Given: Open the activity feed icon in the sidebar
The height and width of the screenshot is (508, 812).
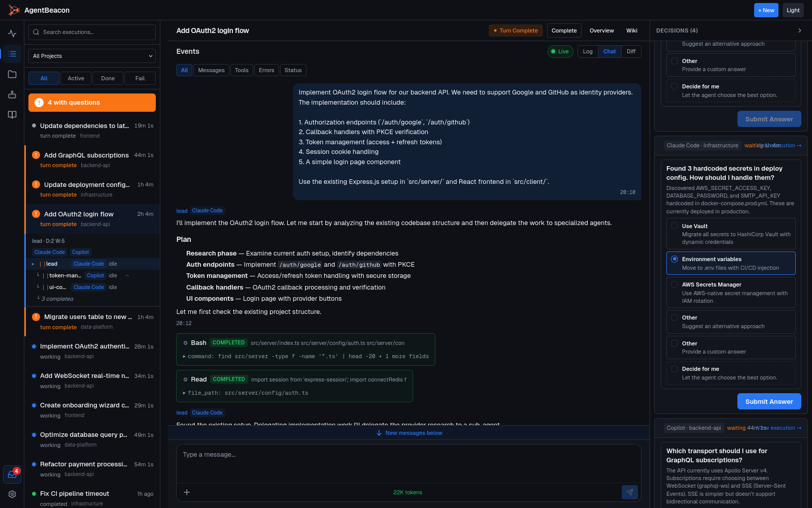Looking at the screenshot, I should tap(12, 33).
